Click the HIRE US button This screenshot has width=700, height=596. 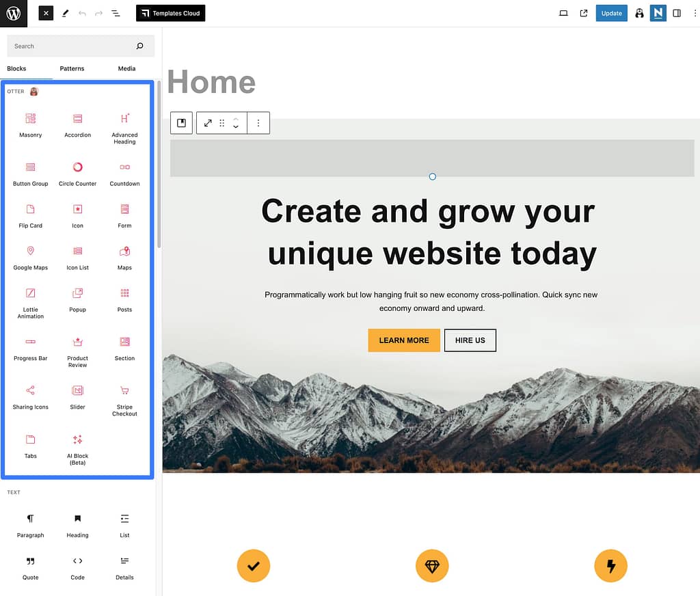[470, 340]
